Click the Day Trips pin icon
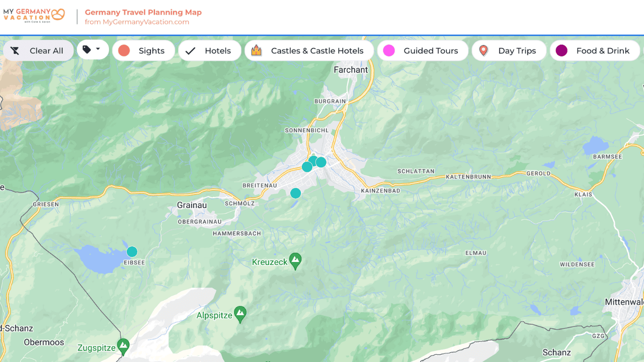Screen dimensions: 644x362 click(484, 51)
